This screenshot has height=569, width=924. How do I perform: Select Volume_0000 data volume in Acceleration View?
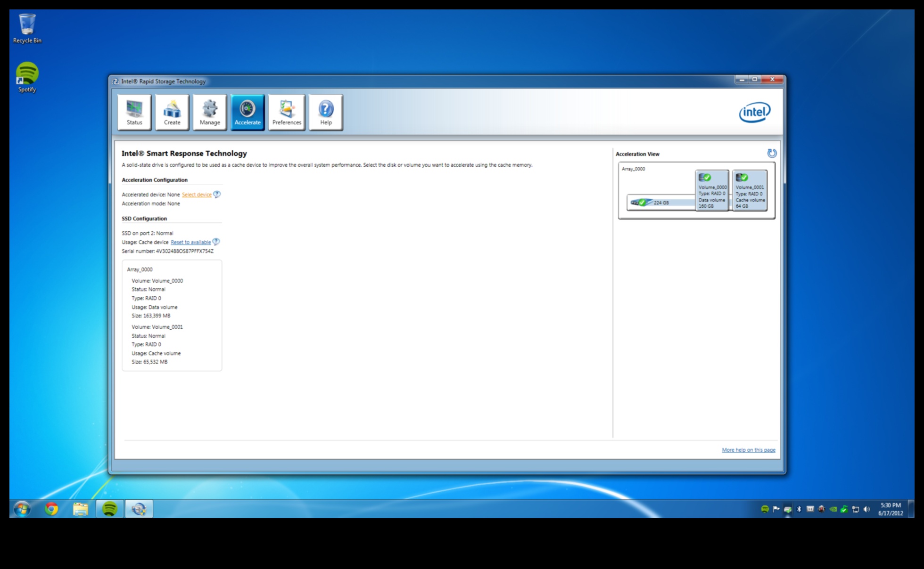coord(712,191)
